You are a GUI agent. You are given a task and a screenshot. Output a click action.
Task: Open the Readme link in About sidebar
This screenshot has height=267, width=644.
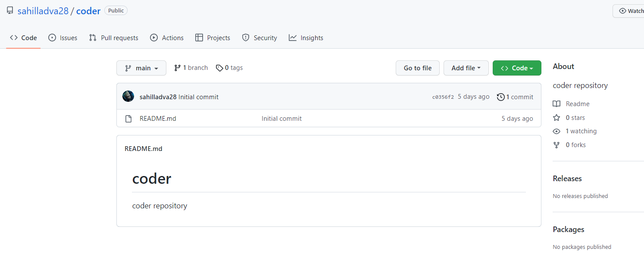pyautogui.click(x=572, y=104)
